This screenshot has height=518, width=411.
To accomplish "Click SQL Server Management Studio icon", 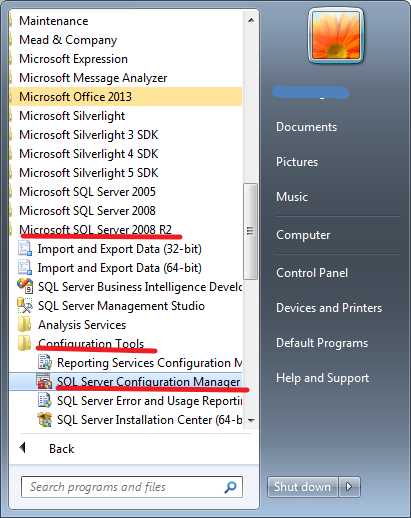I will pyautogui.click(x=25, y=306).
